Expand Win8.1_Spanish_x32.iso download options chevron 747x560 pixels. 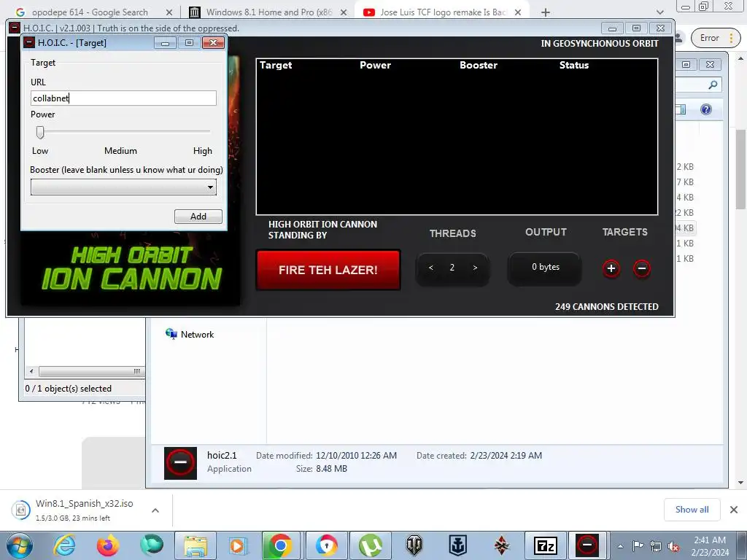(155, 510)
